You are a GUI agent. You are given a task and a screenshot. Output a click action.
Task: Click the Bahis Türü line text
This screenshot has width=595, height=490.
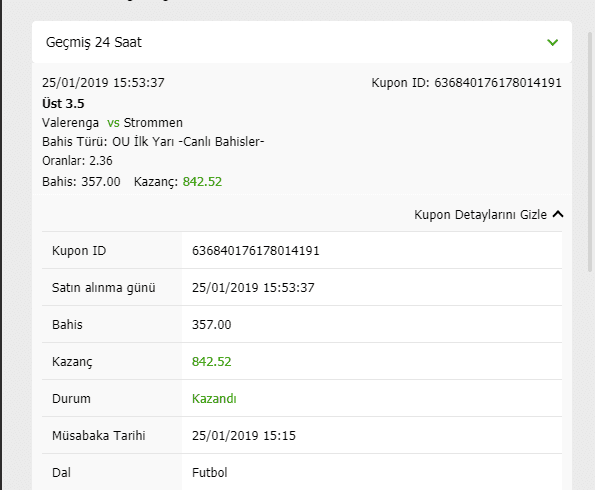(153, 142)
